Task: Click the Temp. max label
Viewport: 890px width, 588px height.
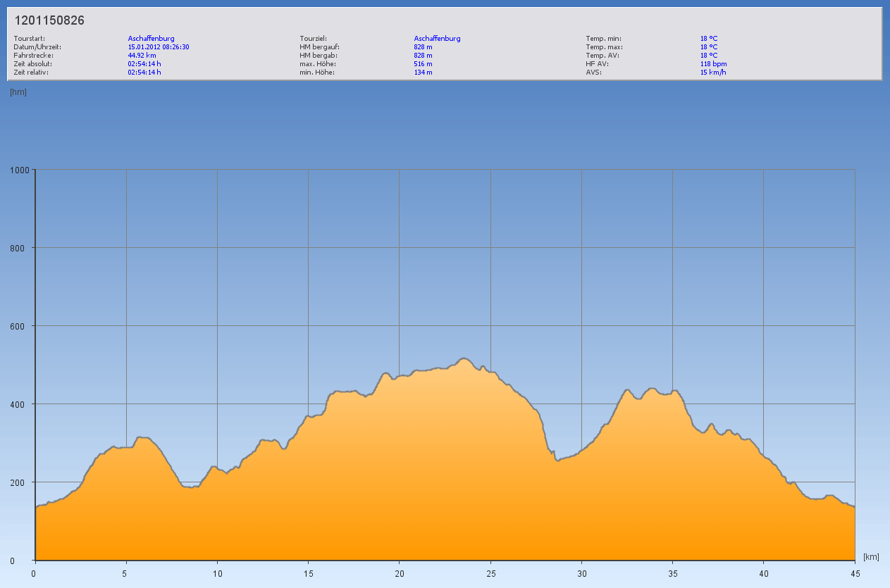Action: click(604, 47)
